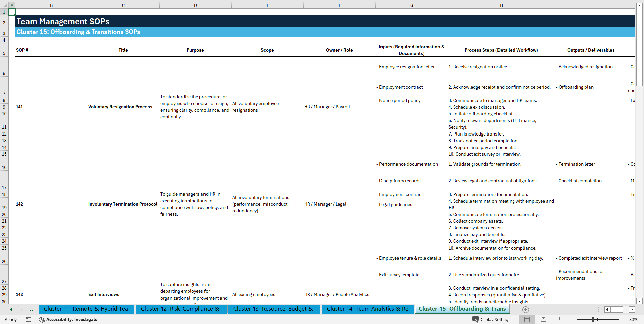Zoom in using the plus icon
This screenshot has width=644, height=324.
[623, 319]
